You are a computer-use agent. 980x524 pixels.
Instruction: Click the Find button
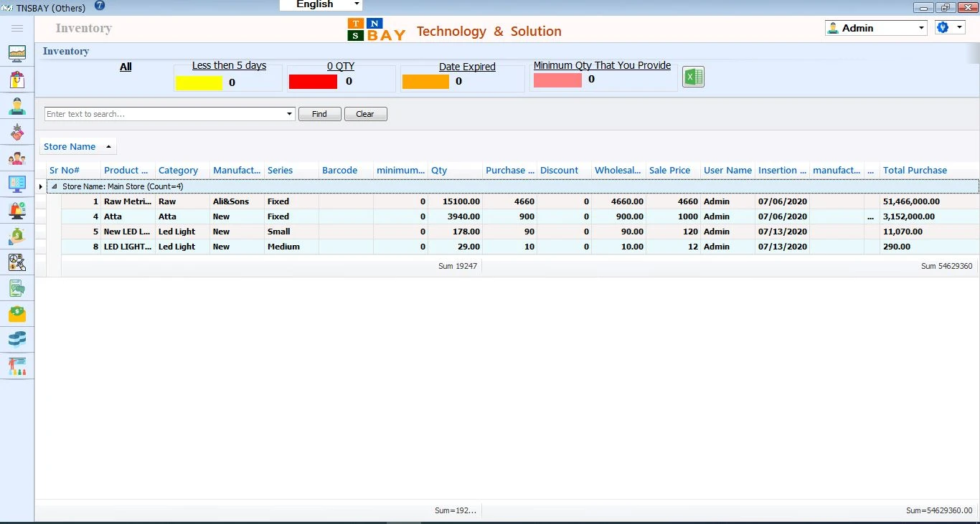(319, 114)
